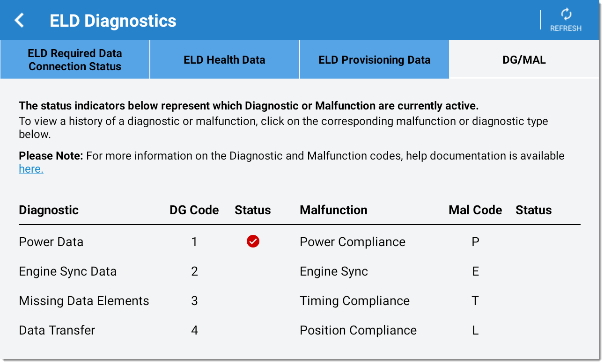View Power Compliance malfunction history
The image size is (604, 364).
pyautogui.click(x=353, y=242)
